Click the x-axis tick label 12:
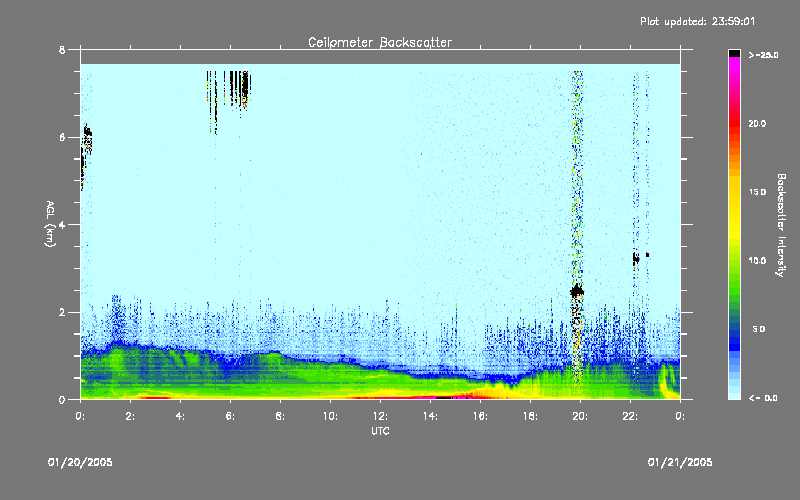 [x=380, y=416]
